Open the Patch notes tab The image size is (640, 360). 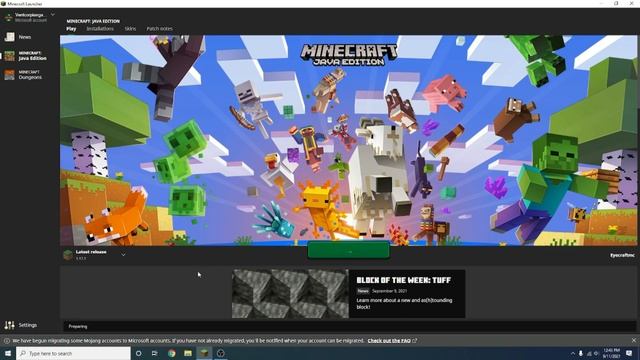pyautogui.click(x=160, y=29)
